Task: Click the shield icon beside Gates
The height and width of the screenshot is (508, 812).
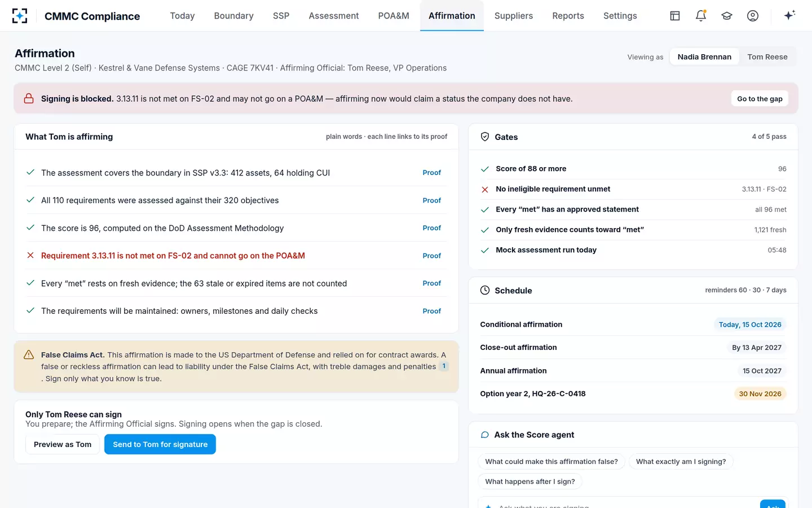Action: click(x=485, y=137)
